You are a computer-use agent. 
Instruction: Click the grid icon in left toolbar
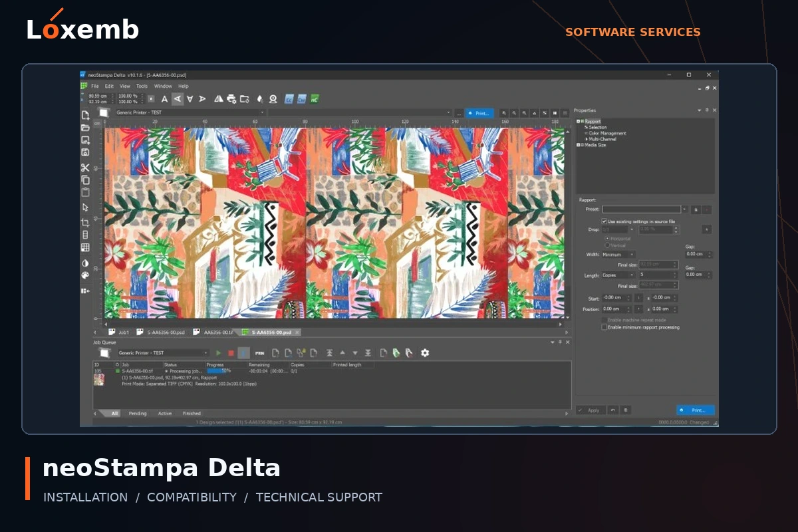coord(85,247)
